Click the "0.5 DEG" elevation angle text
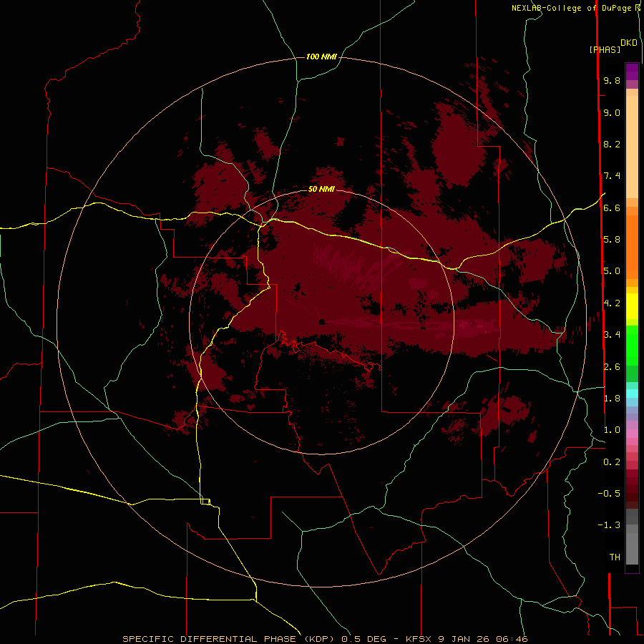The height and width of the screenshot is (644, 644). pyautogui.click(x=364, y=639)
